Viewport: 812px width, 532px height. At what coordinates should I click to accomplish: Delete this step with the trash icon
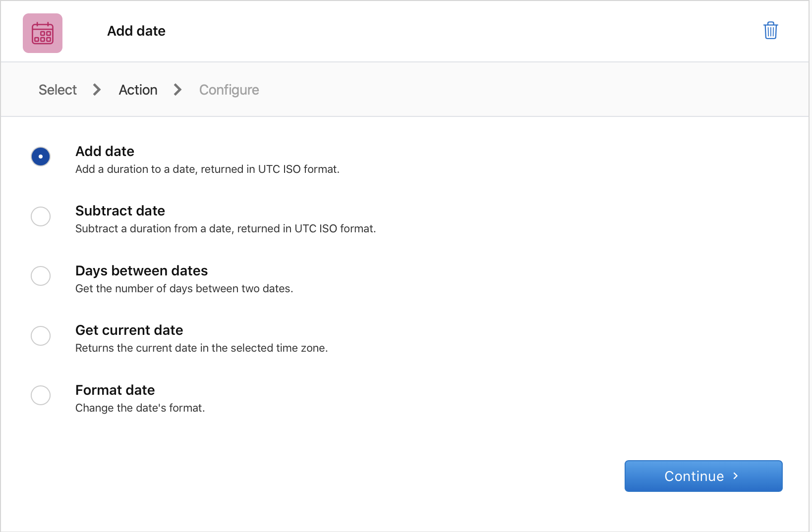click(x=770, y=31)
